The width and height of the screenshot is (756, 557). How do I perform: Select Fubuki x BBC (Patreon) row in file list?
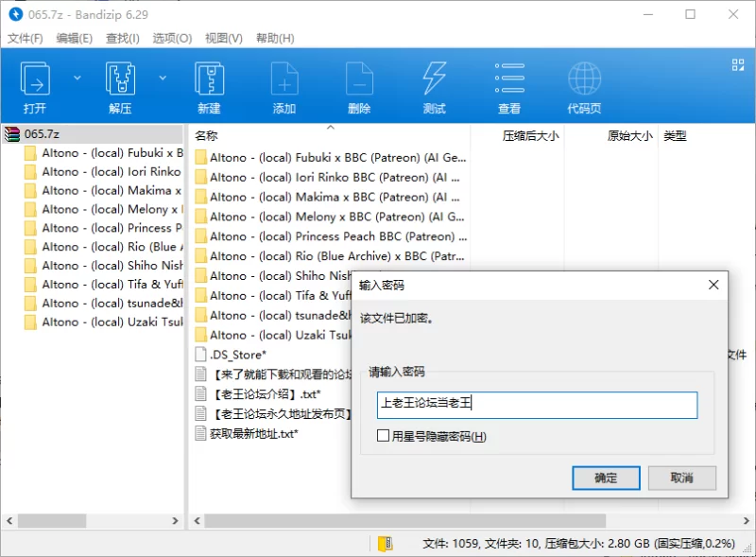point(331,158)
